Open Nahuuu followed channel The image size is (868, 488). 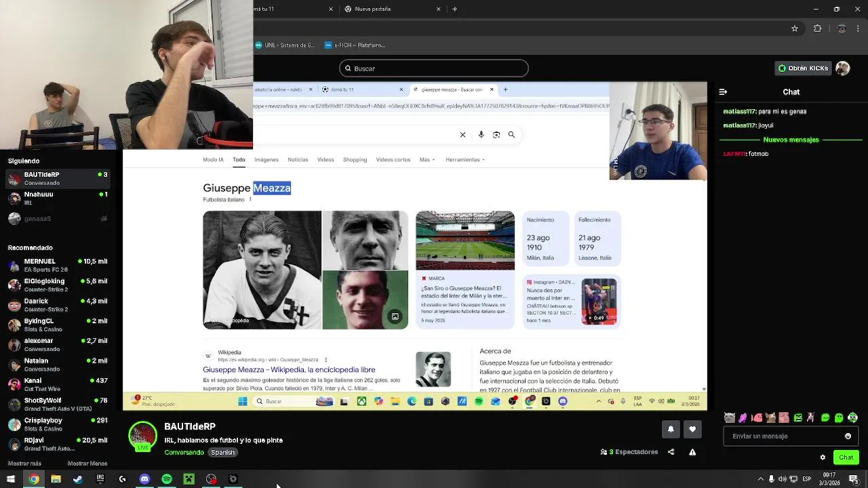[x=58, y=198]
